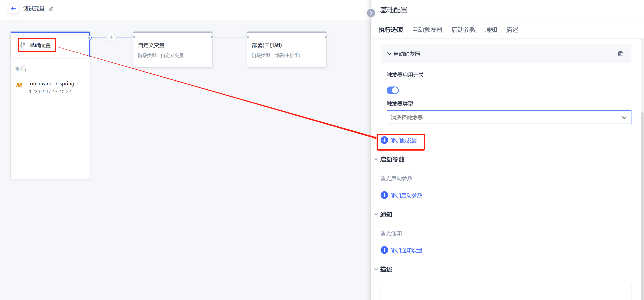Image resolution: width=644 pixels, height=300 pixels.
Task: Click the 2022-02-17-15-10-22 version text
Action: click(49, 92)
